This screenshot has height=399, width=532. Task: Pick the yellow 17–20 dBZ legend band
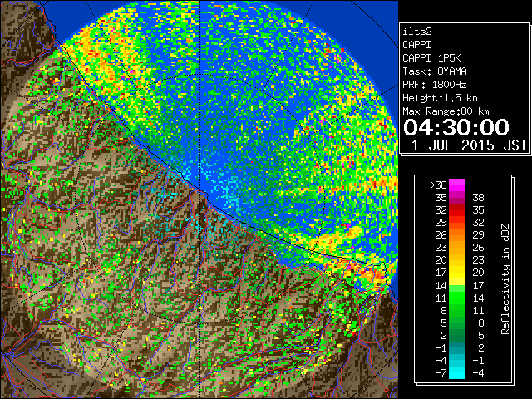click(x=457, y=273)
